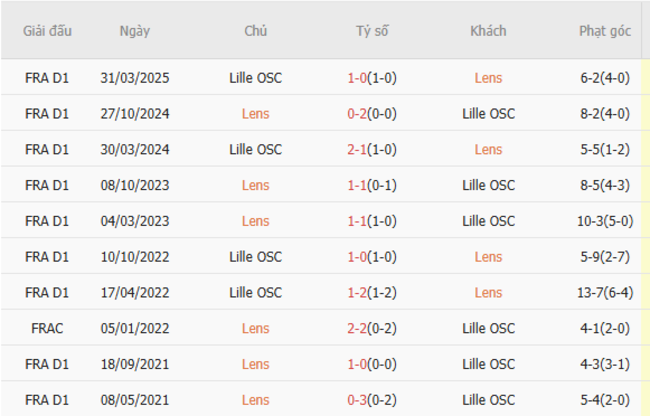Click the 13-7(6-4) corner kick stat

pyautogui.click(x=605, y=292)
